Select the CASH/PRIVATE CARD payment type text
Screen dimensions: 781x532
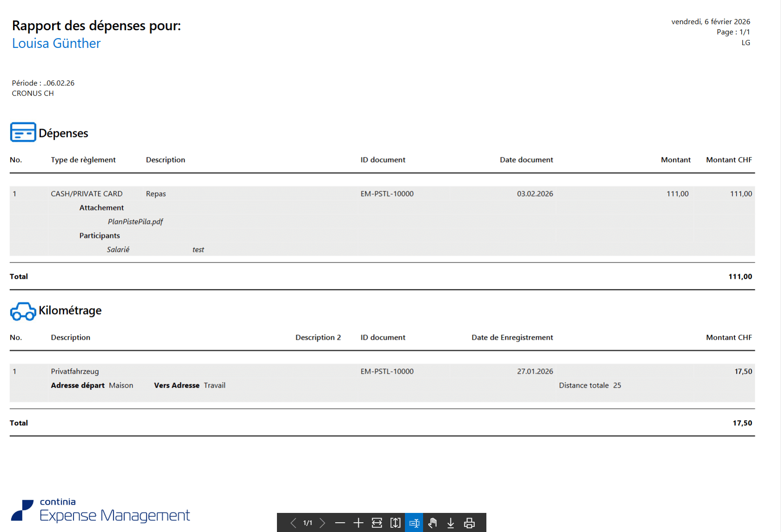point(87,194)
